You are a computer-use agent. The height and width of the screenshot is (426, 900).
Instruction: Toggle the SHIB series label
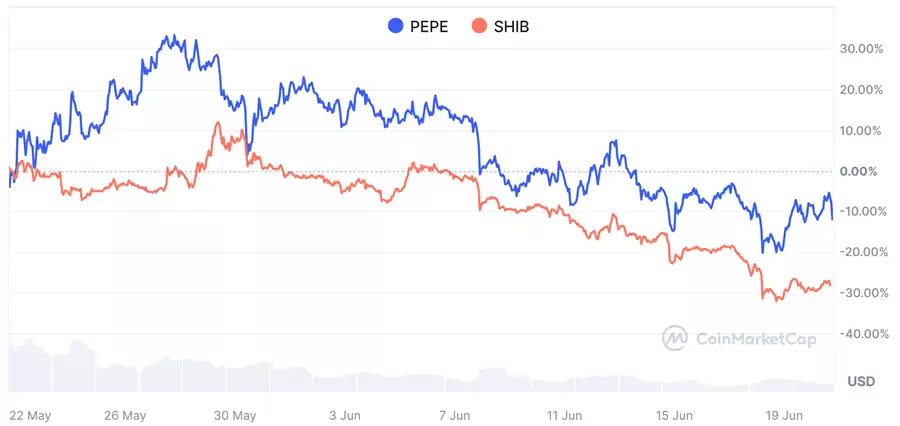(511, 26)
